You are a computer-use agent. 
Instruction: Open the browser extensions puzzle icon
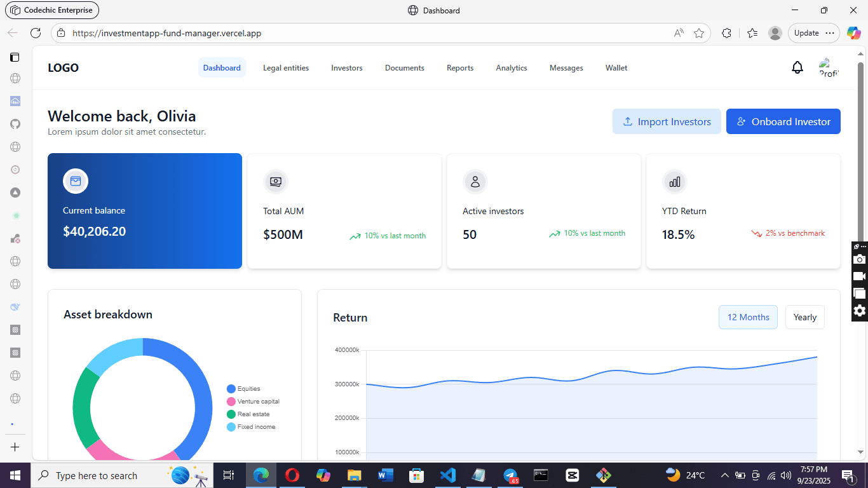(727, 33)
